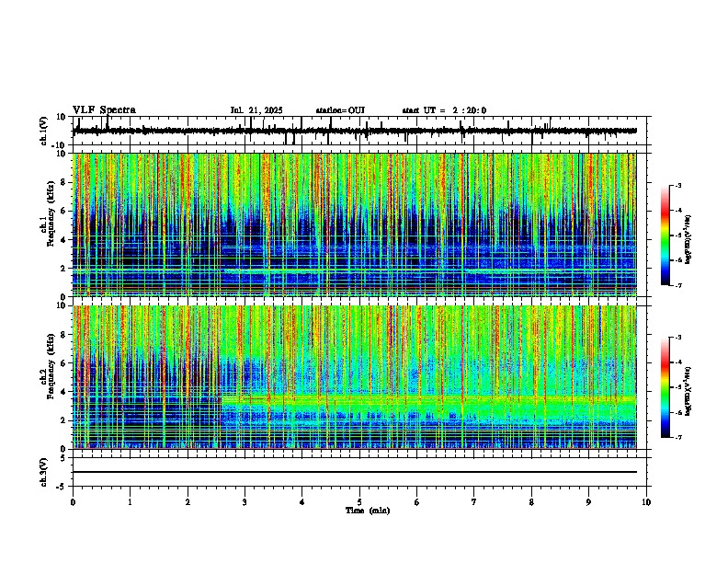Screen dimensions: 728x563
Task: Click the time axis tick label "1"
Action: (130, 502)
